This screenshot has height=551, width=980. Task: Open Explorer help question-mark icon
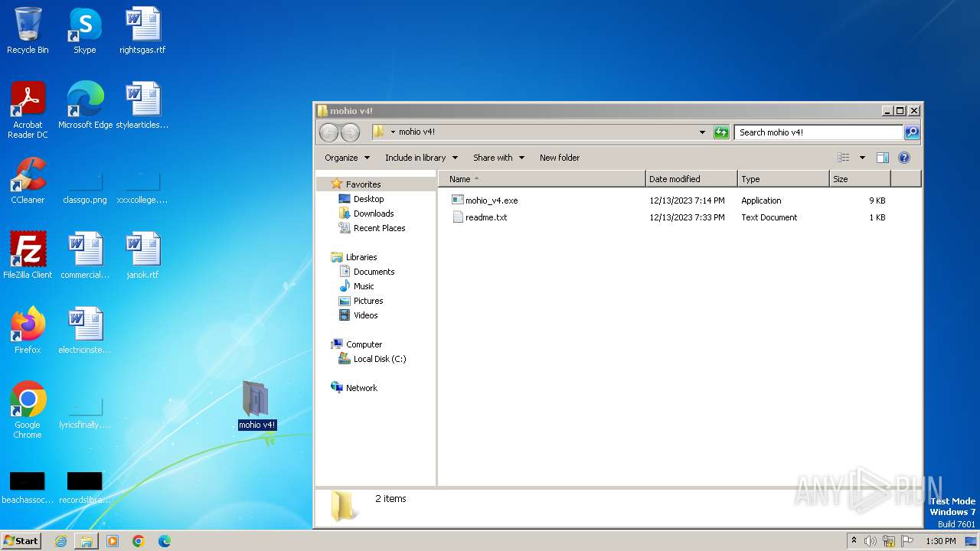[904, 158]
